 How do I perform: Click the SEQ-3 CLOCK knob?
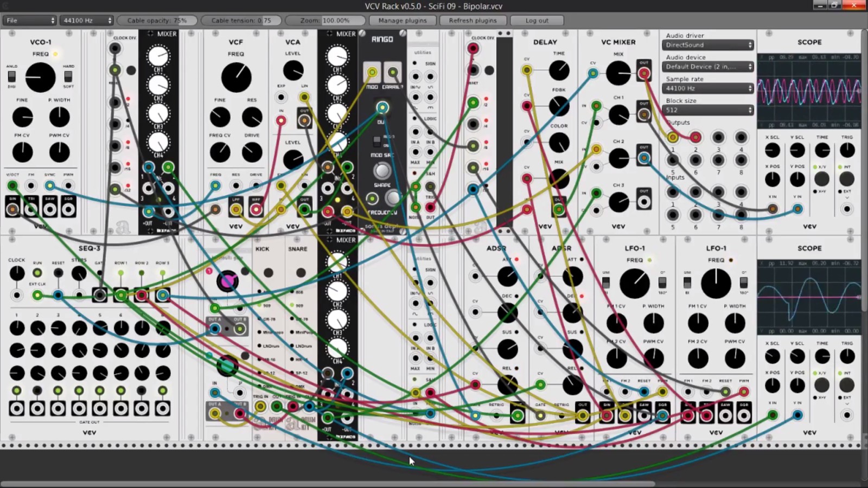tap(17, 273)
